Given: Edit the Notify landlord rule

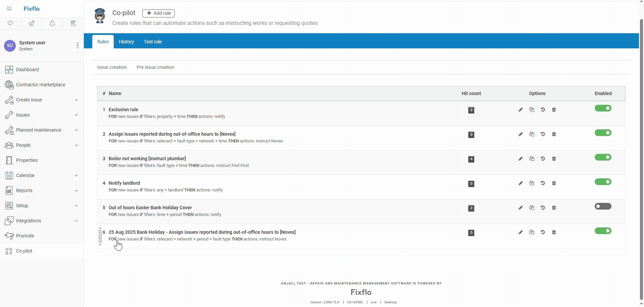Looking at the screenshot, I should pyautogui.click(x=521, y=183).
